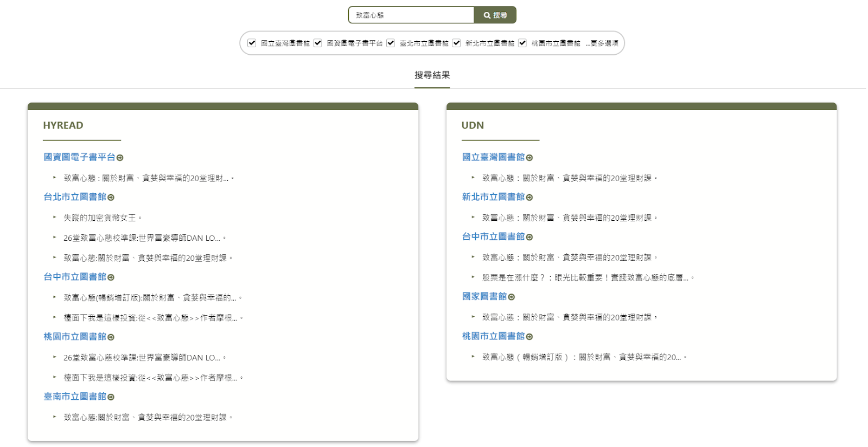Open the 搜尋結果 tab

(432, 75)
